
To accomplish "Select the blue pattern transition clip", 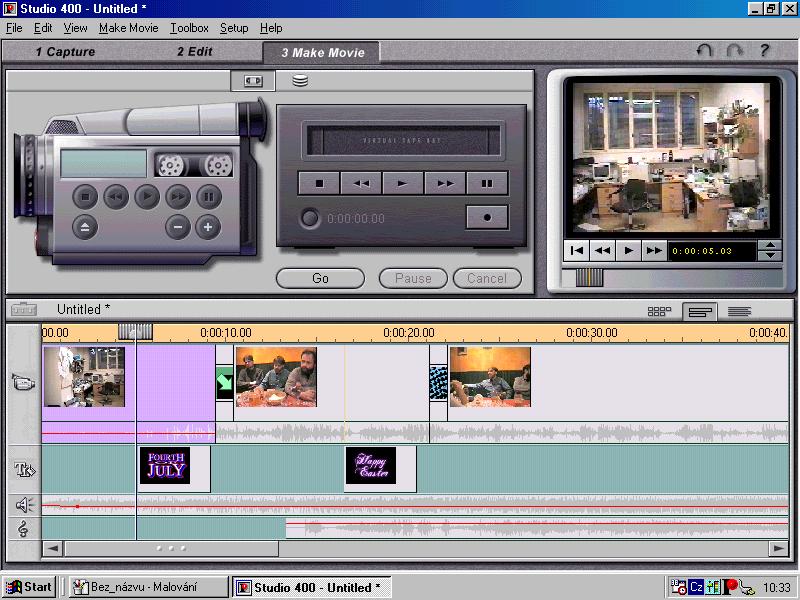I will pos(438,383).
